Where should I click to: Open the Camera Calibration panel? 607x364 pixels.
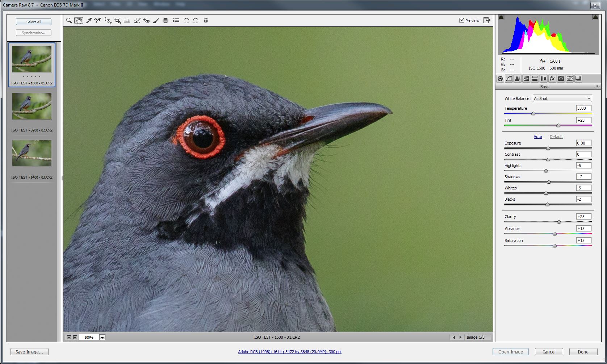(561, 79)
